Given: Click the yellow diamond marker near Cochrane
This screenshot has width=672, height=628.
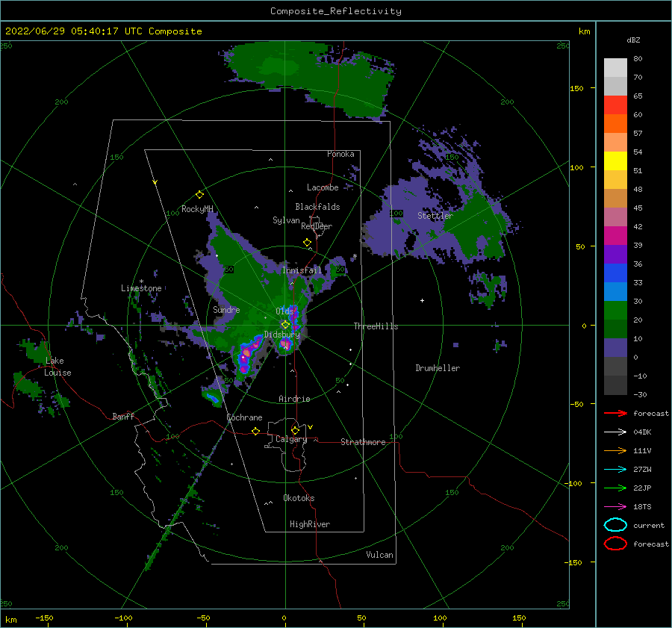Looking at the screenshot, I should click(256, 431).
